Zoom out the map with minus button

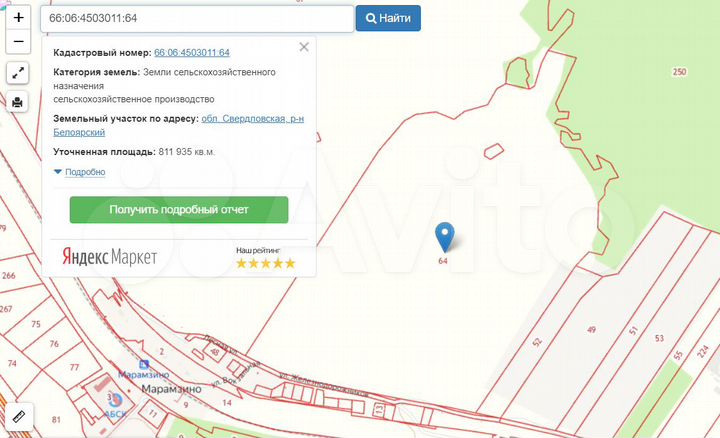tap(18, 42)
